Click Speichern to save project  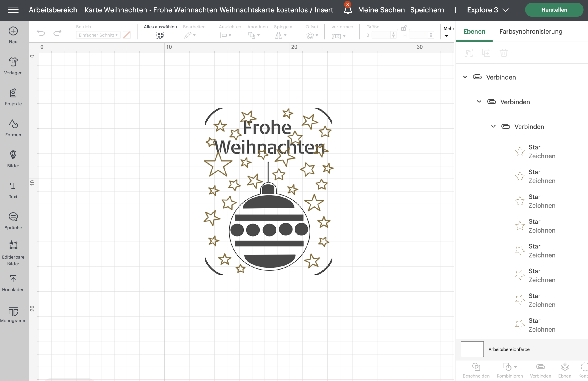tap(427, 10)
